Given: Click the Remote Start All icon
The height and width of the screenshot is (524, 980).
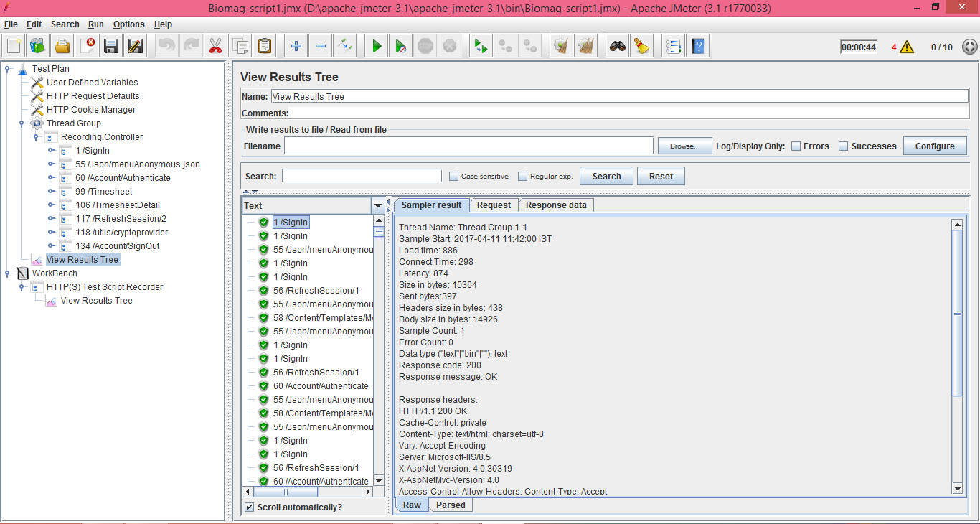Looking at the screenshot, I should [x=480, y=47].
